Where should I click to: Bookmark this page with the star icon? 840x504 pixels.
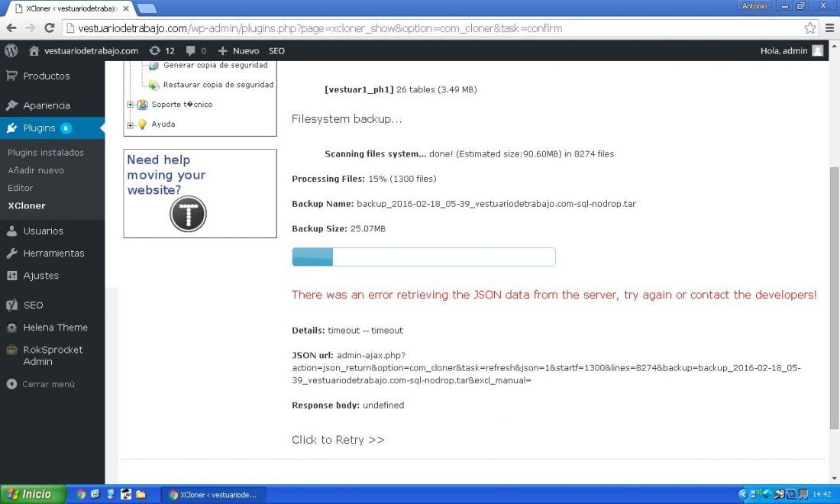point(810,27)
